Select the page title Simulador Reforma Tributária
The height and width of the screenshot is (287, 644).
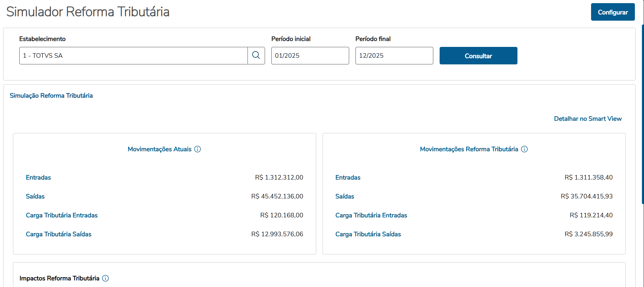click(x=88, y=12)
